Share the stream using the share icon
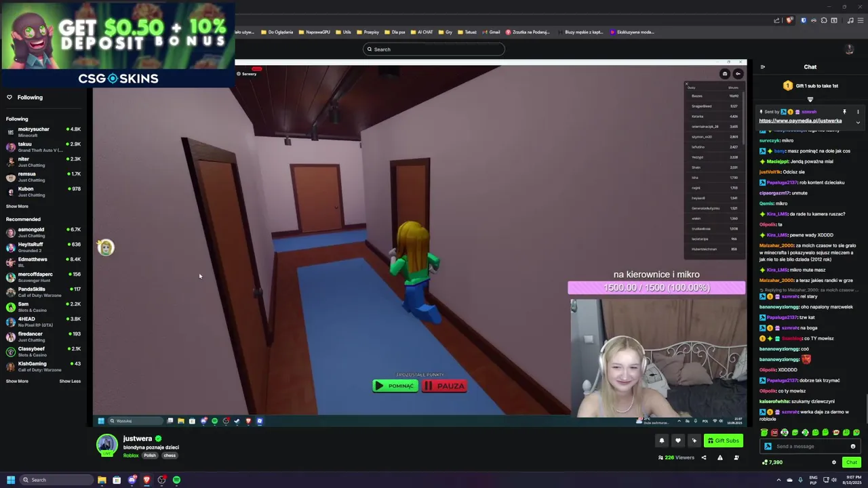The image size is (868, 488). point(703,457)
